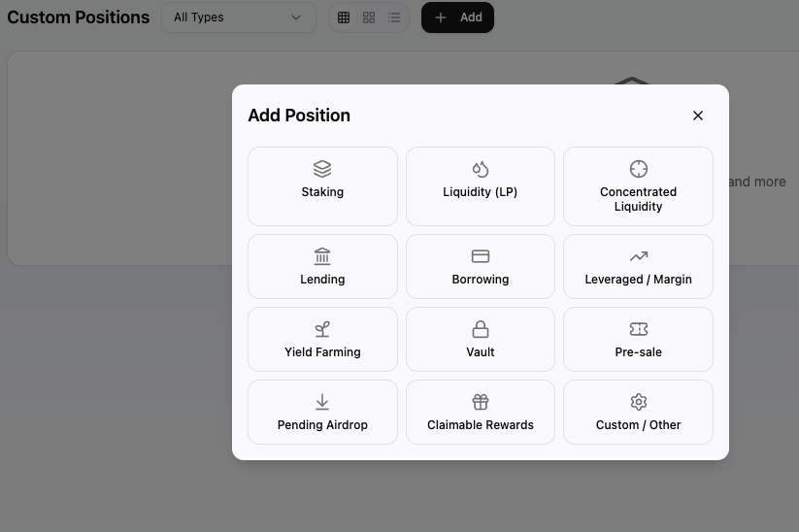This screenshot has height=532, width=799.
Task: Switch to list view layout
Action: point(394,17)
